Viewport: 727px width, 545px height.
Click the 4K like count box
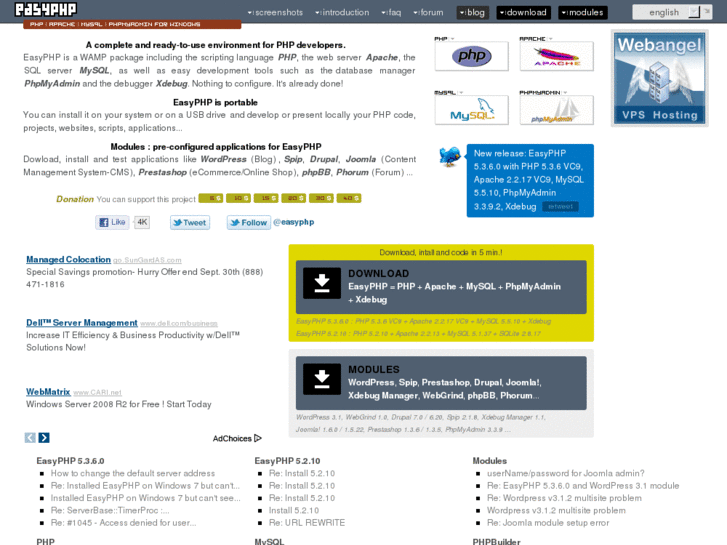[x=142, y=222]
